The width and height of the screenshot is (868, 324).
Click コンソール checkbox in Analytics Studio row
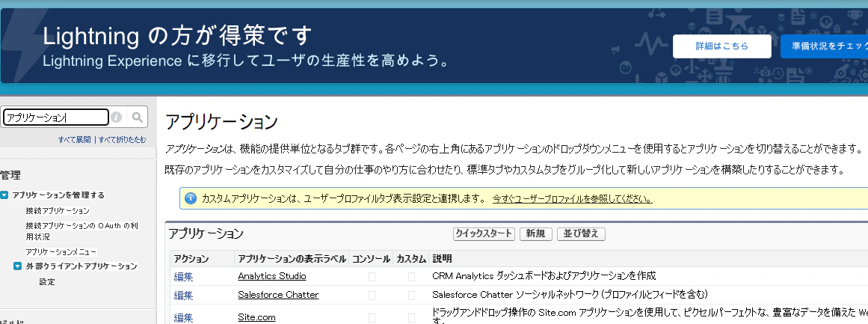(x=372, y=276)
